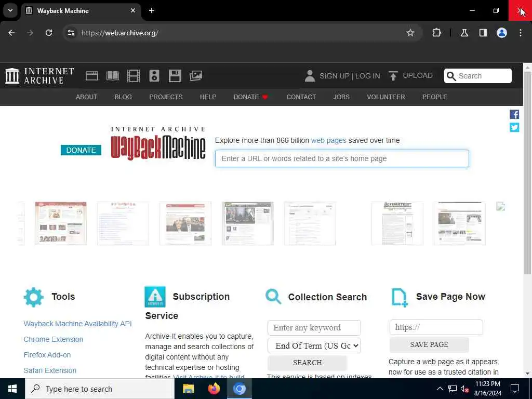The image size is (532, 399).
Task: Open the Internet Archive logo home link
Action: [x=39, y=76]
